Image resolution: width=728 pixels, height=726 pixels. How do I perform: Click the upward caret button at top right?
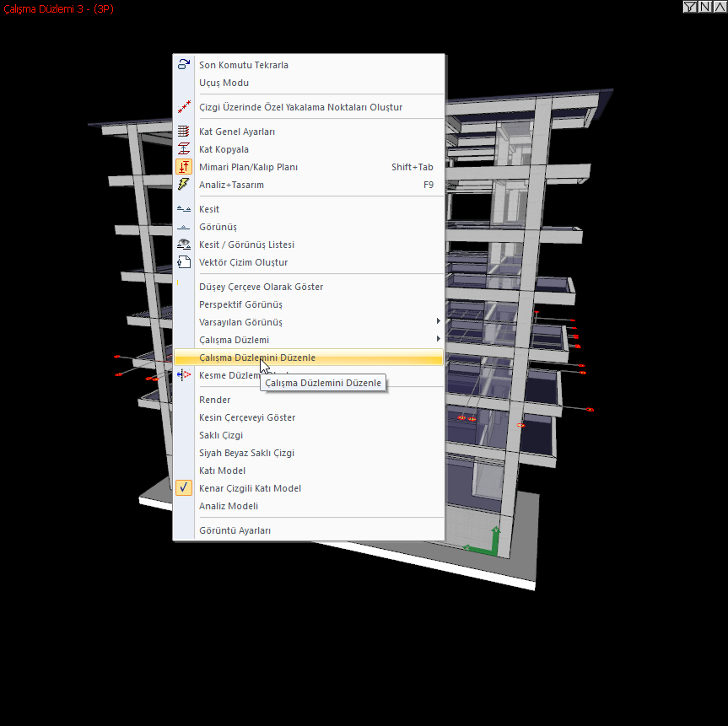coord(718,7)
